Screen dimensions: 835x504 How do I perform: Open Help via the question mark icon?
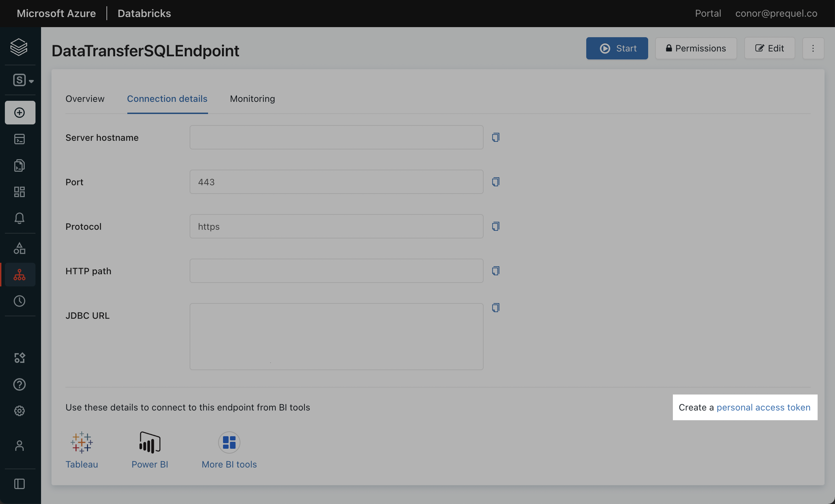tap(19, 384)
